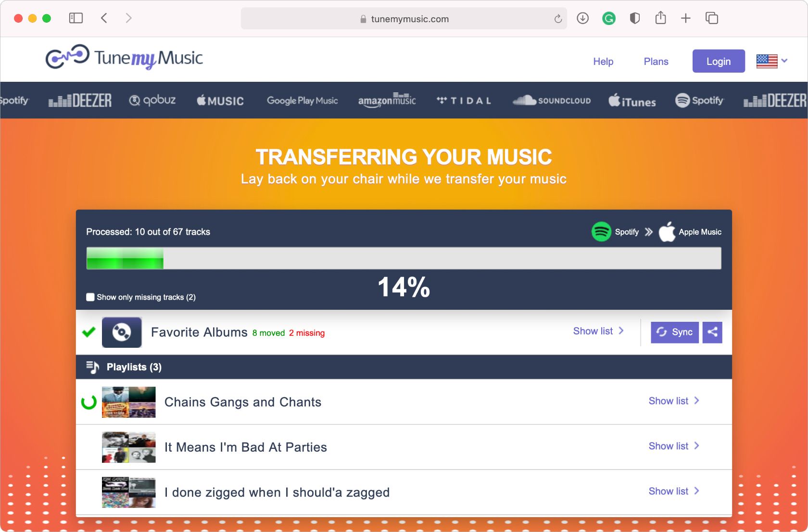Click the Chains Gangs and Chants title

click(x=243, y=402)
